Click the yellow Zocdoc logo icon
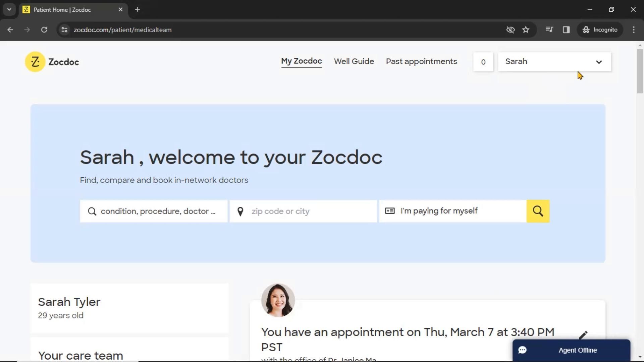The image size is (644, 362). pos(35,62)
